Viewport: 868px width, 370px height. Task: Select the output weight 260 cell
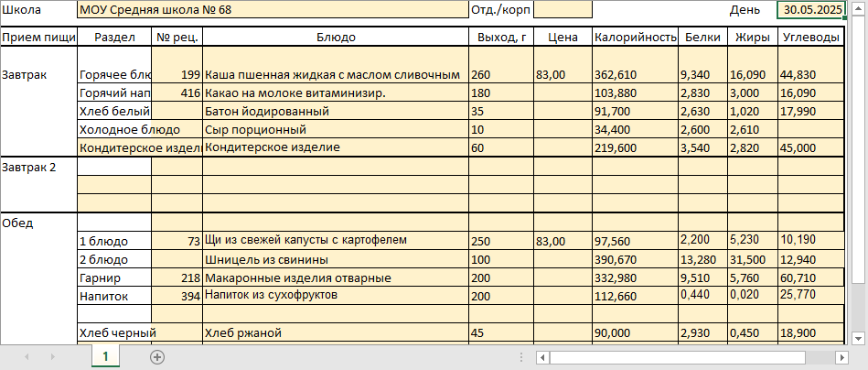(x=501, y=65)
